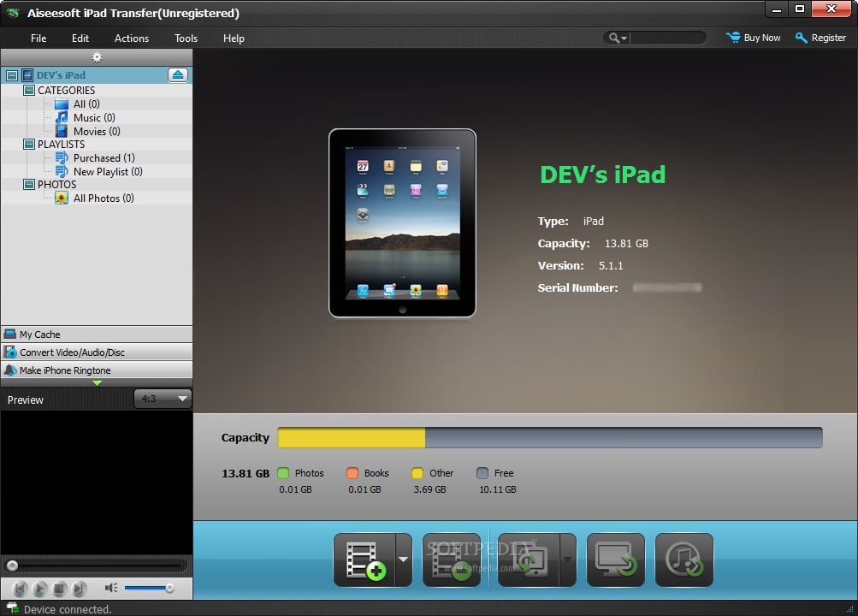
Task: Collapse the DEV's iPad tree node
Action: pyautogui.click(x=12, y=75)
